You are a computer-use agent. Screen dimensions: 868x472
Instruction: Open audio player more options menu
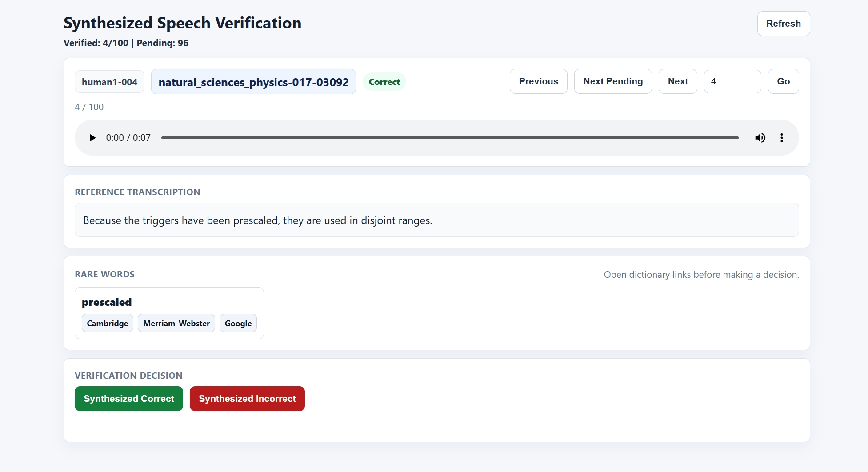(x=782, y=138)
